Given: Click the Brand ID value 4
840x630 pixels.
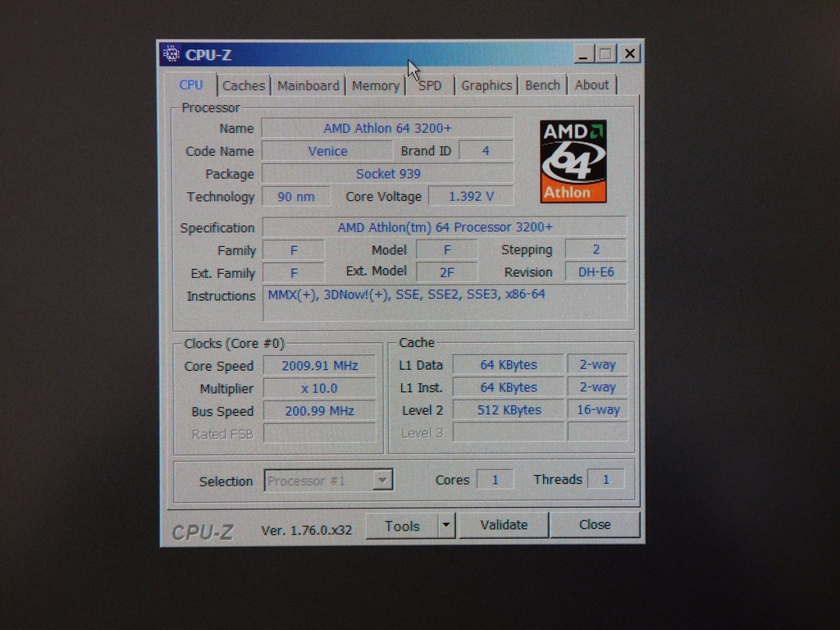Looking at the screenshot, I should click(486, 151).
